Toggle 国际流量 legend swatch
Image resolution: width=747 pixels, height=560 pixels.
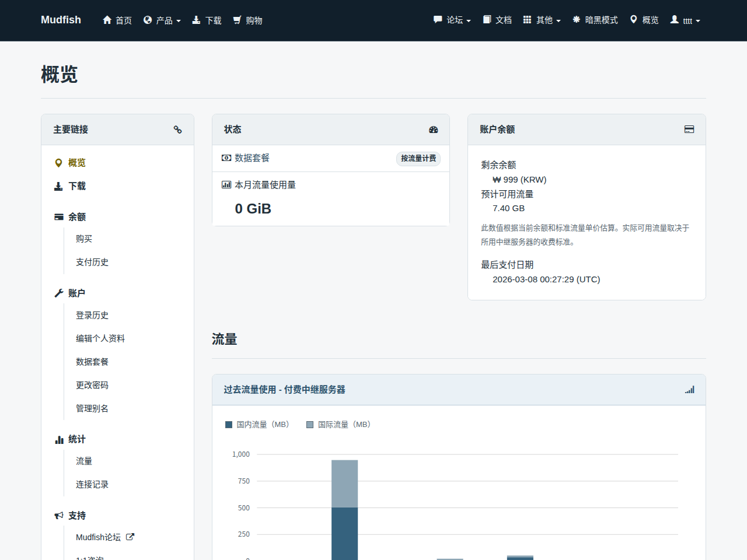(310, 425)
